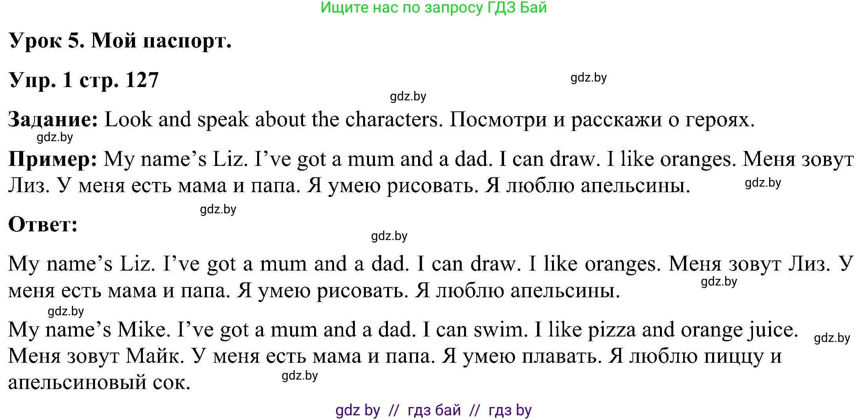Screen dimensions: 868x420
Task: Click the gdz.by watermark right of "orange juice."
Action: pyautogui.click(x=832, y=338)
